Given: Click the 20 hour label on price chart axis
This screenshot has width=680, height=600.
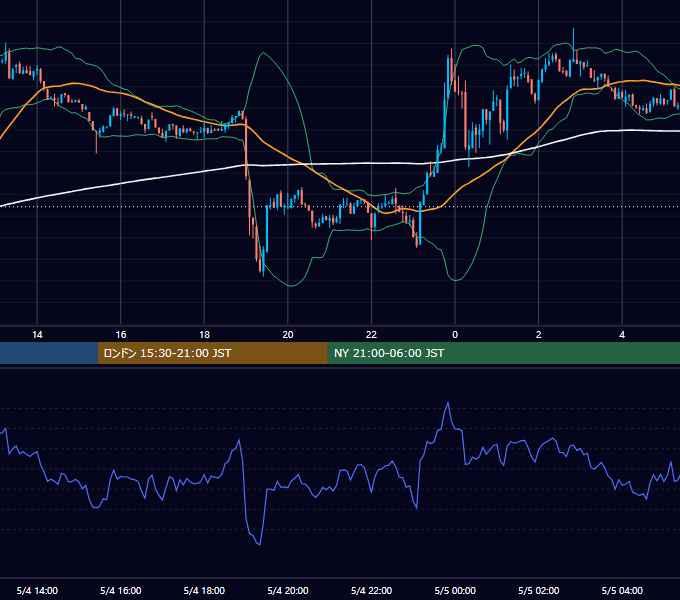Looking at the screenshot, I should point(288,335).
